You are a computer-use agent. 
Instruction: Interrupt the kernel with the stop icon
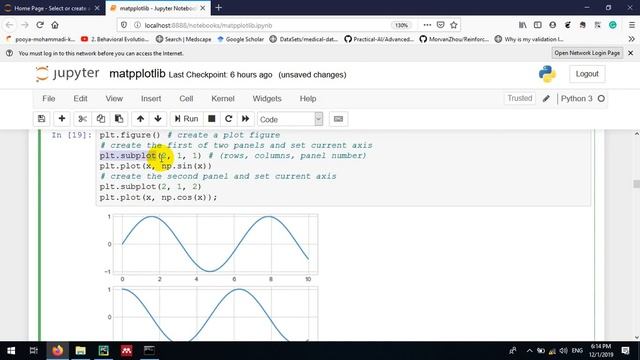(211, 119)
